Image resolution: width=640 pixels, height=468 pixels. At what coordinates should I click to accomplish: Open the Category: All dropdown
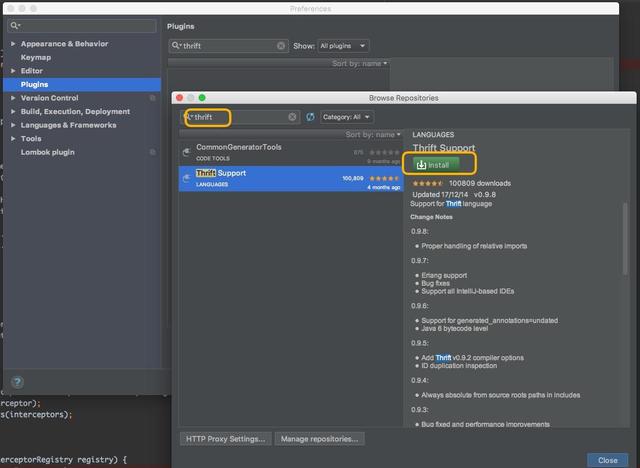pyautogui.click(x=347, y=117)
